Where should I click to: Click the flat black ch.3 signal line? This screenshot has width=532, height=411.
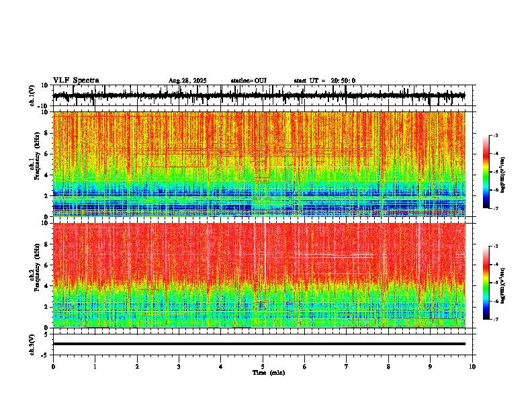(x=259, y=344)
